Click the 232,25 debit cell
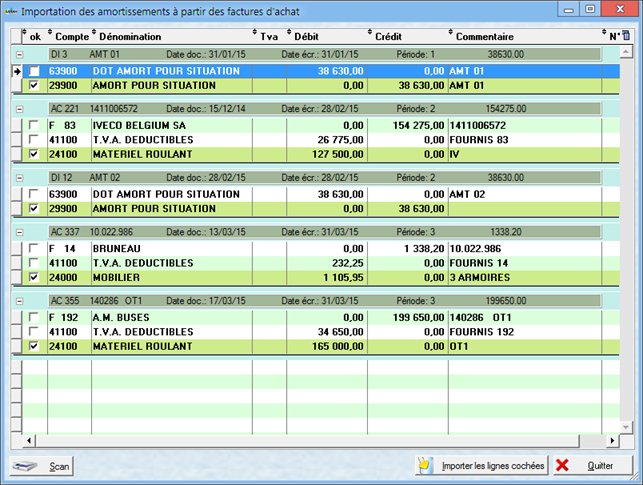The width and height of the screenshot is (643, 485). 327,263
